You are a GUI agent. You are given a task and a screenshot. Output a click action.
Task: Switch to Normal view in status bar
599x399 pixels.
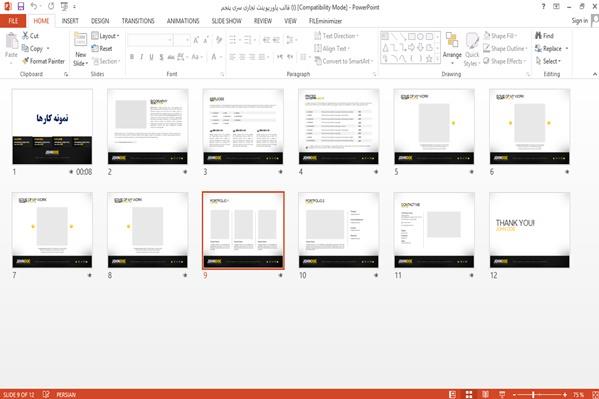coord(452,394)
